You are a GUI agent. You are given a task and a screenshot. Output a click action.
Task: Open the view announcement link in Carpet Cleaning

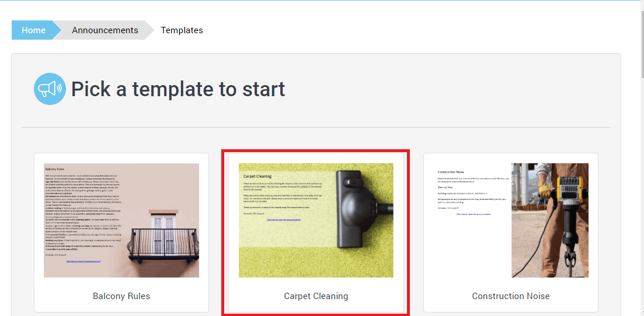click(x=284, y=220)
